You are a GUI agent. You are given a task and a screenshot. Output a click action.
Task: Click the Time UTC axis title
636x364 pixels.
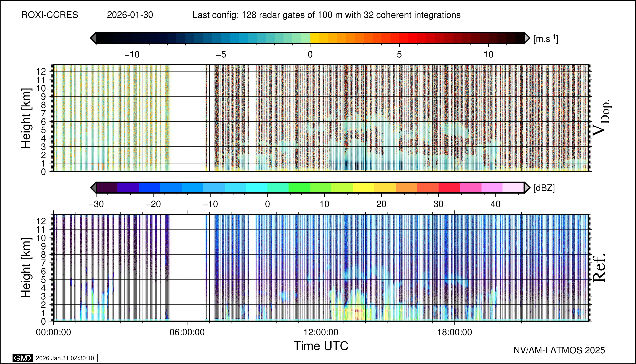(x=321, y=346)
